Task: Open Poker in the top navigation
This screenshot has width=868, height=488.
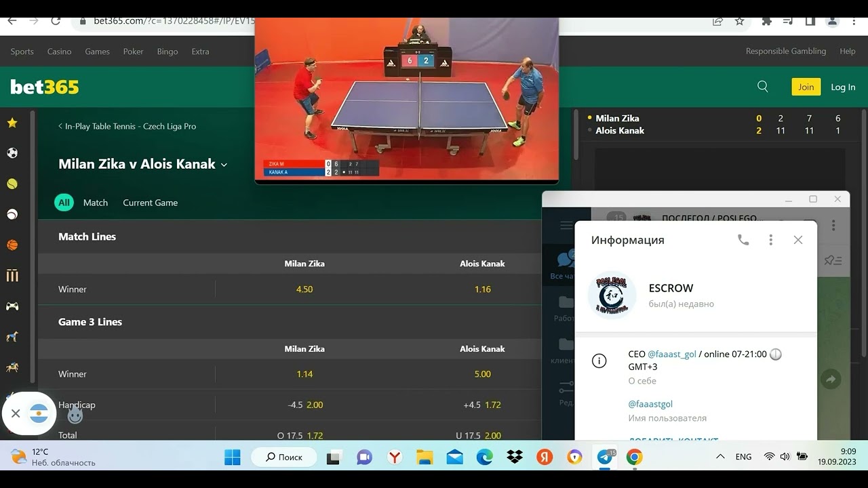Action: coord(133,52)
